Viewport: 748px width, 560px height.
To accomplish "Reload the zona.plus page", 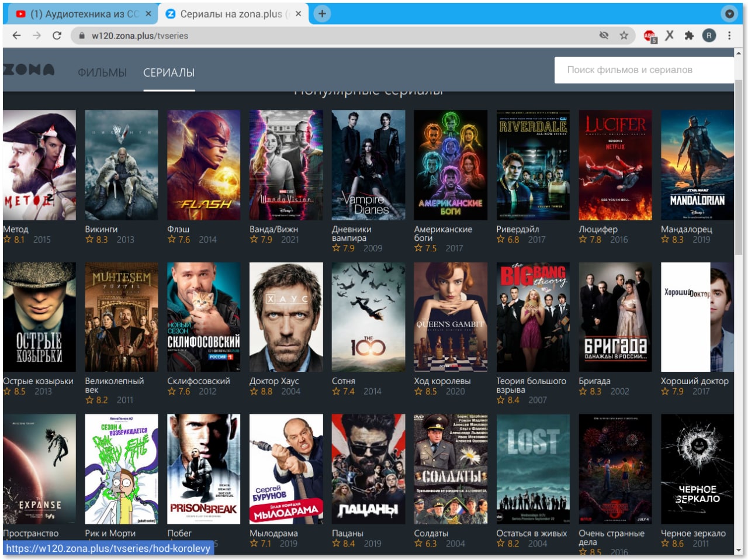I will 57,36.
